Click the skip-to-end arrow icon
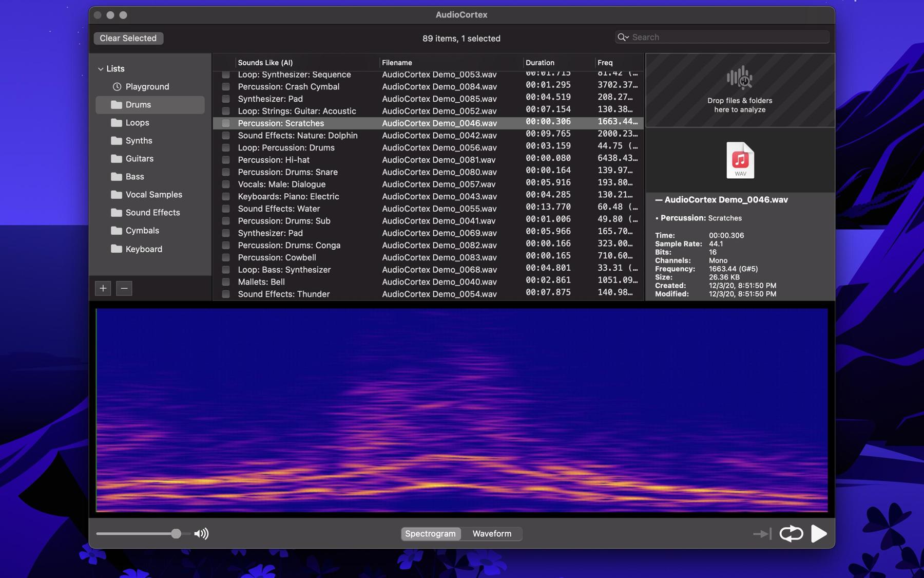924x578 pixels. tap(762, 534)
